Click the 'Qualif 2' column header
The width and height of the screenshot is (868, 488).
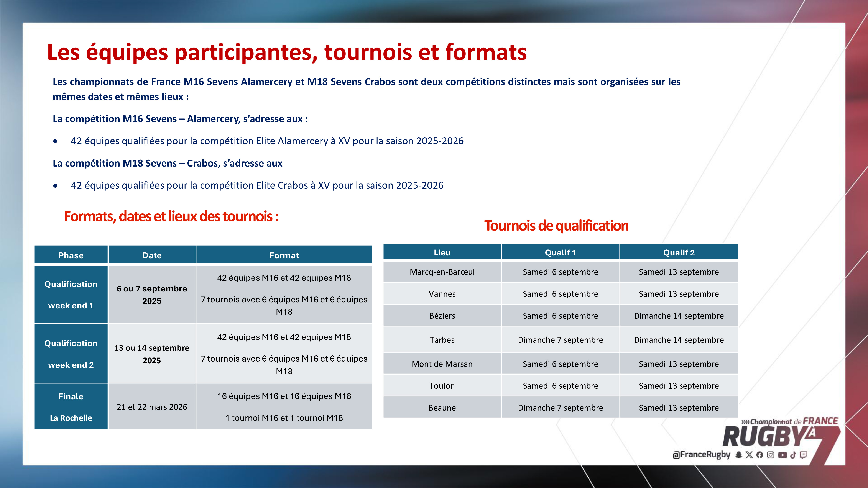pyautogui.click(x=679, y=252)
